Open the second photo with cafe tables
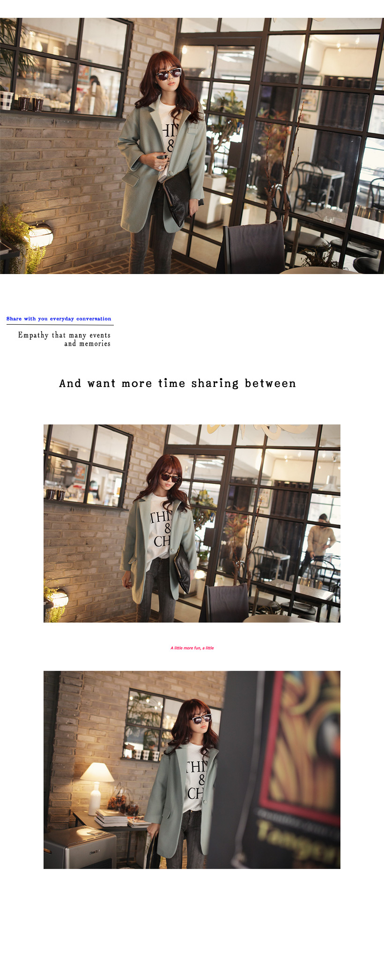Screen dimensions: 384x980 point(192,523)
